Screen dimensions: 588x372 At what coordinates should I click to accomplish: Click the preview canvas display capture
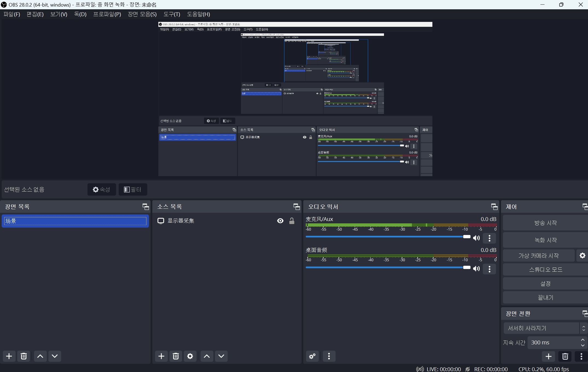(x=295, y=99)
